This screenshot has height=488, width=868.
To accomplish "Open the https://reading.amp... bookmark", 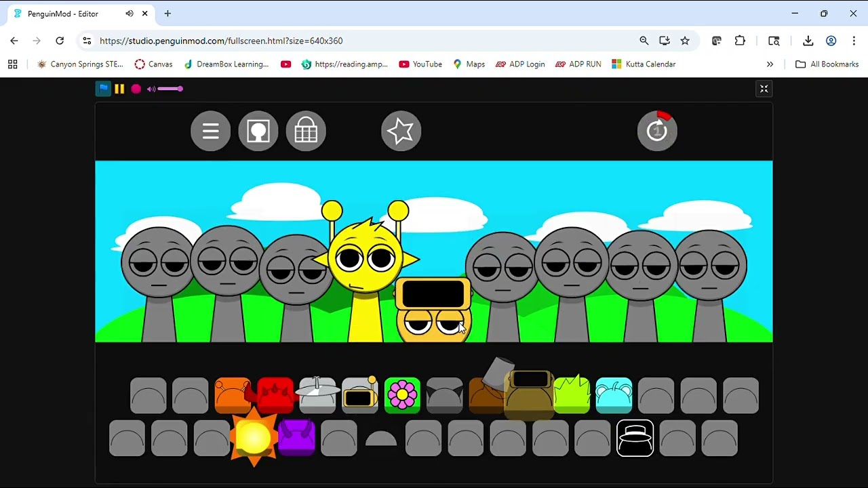I will point(344,64).
